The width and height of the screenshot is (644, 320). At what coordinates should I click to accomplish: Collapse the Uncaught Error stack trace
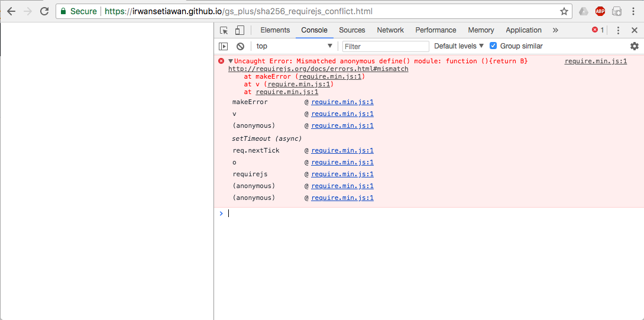coord(231,61)
